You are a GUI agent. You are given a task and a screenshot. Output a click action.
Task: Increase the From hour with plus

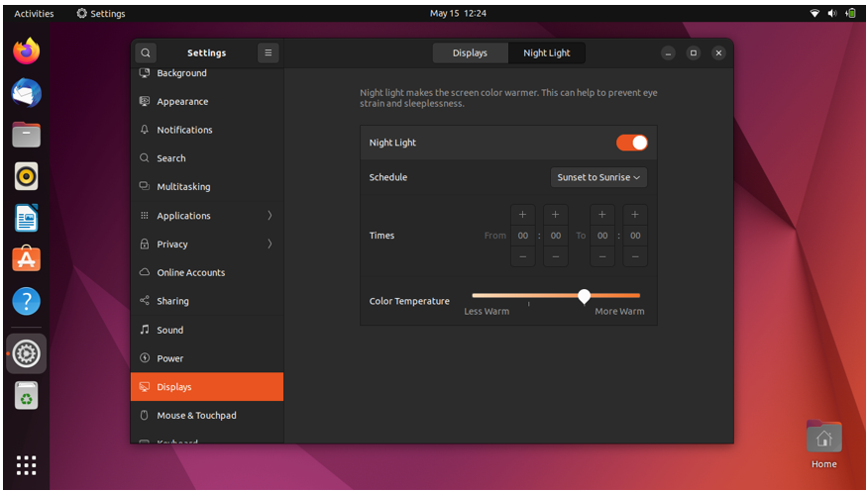(522, 215)
